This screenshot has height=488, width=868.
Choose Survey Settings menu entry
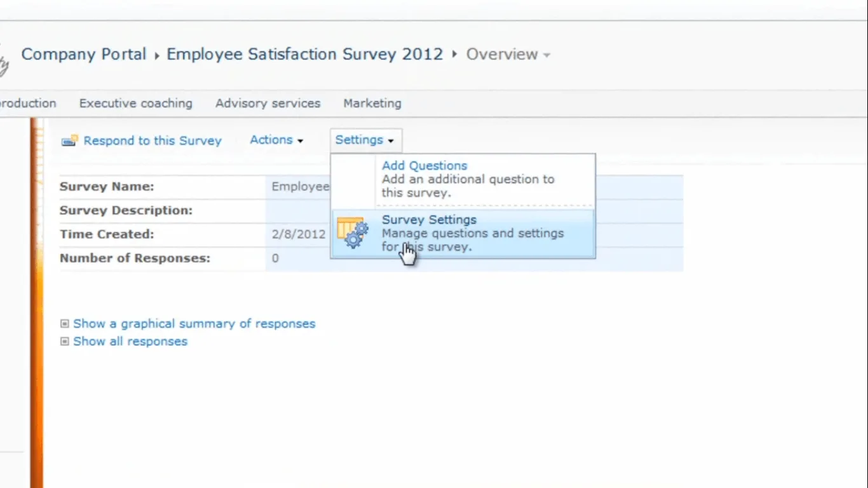pos(463,233)
